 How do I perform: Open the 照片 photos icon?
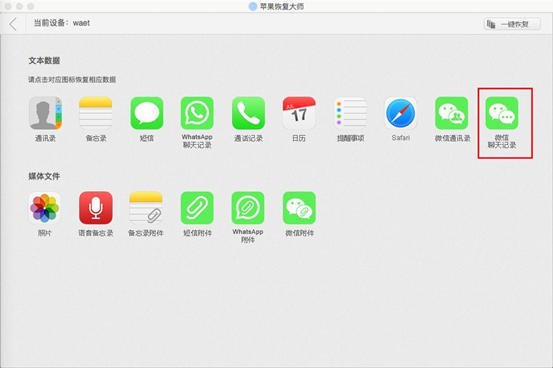pyautogui.click(x=44, y=208)
